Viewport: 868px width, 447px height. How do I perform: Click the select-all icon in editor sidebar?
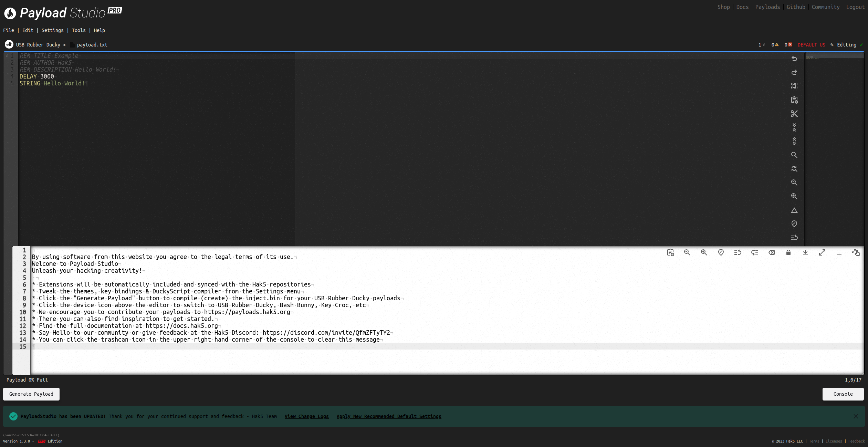794,86
